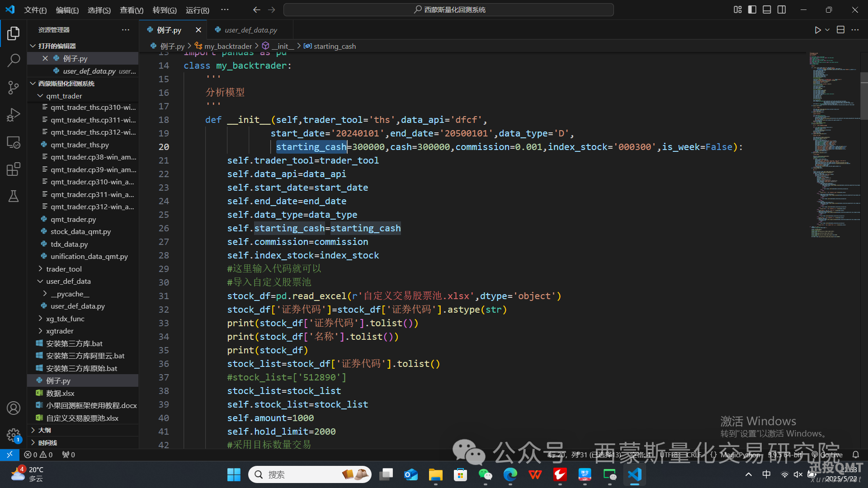Close 例子.py in open editors list
The image size is (868, 488).
[x=45, y=58]
